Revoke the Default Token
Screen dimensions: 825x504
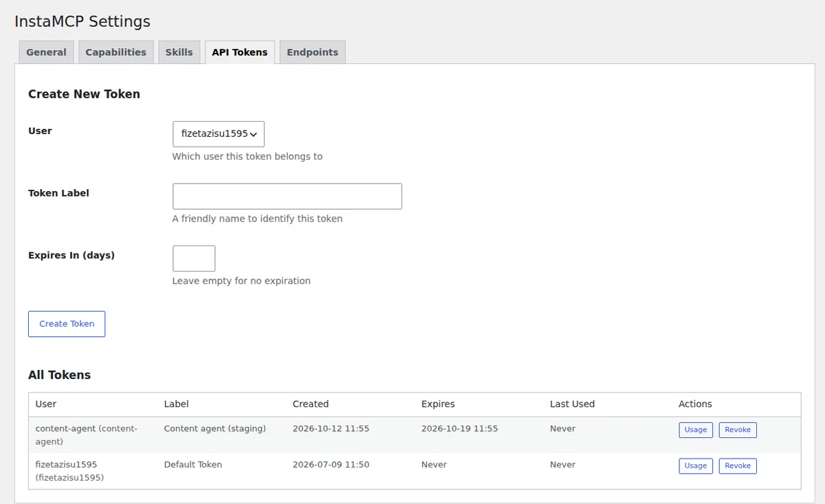738,465
